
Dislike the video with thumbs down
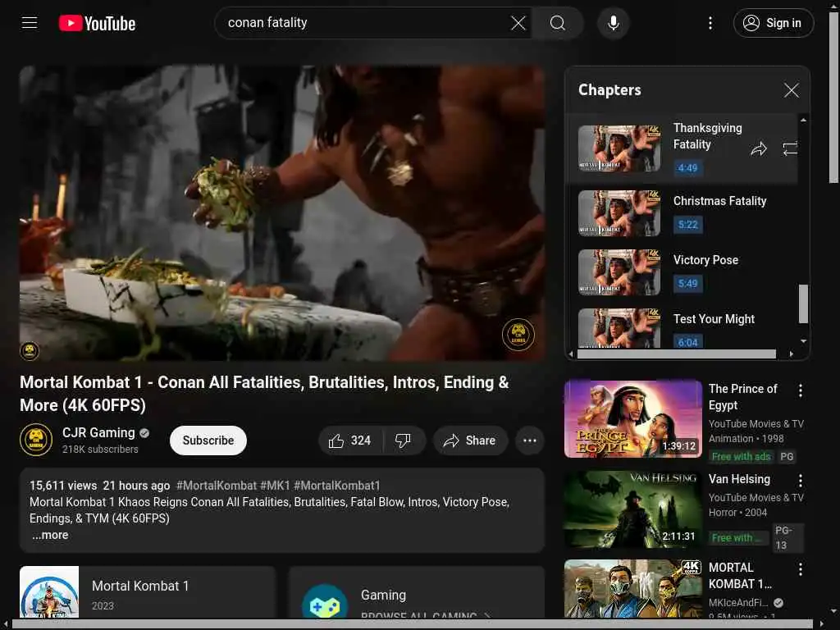pos(404,441)
